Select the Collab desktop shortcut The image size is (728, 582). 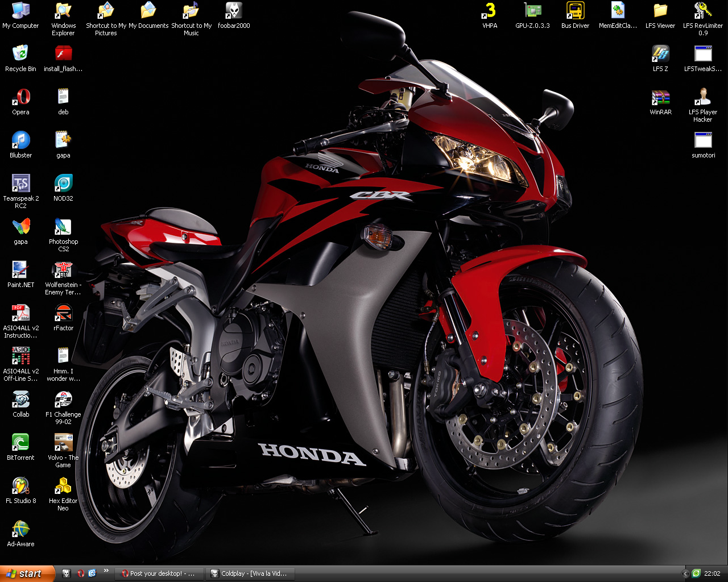pyautogui.click(x=20, y=405)
